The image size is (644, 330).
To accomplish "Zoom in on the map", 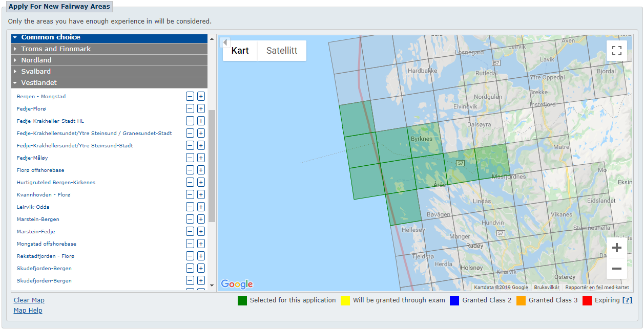I will click(617, 248).
